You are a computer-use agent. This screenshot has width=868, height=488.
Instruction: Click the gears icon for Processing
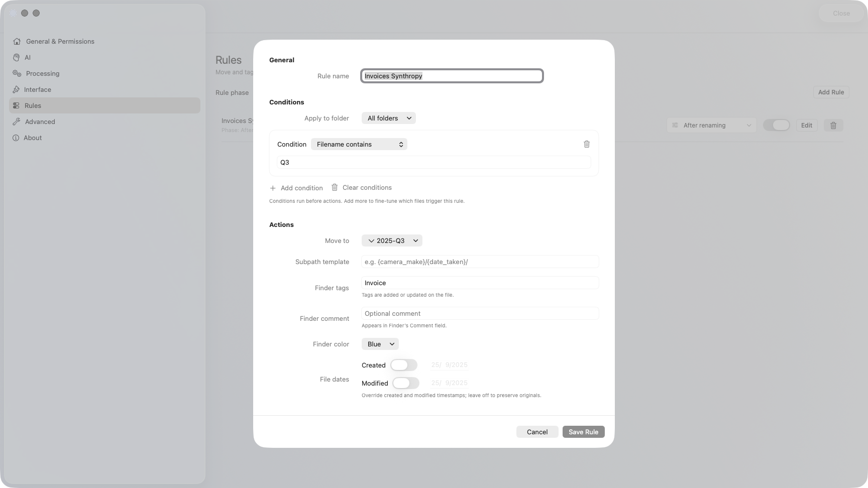coord(17,74)
